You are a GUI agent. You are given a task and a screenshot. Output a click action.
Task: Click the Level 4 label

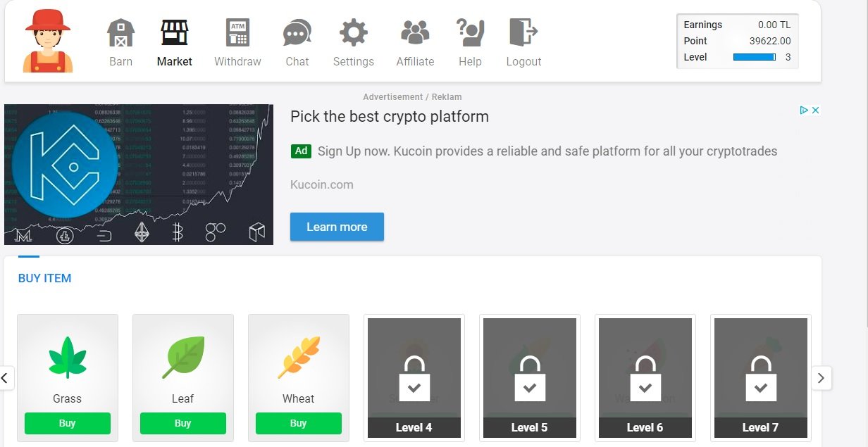[x=414, y=427]
